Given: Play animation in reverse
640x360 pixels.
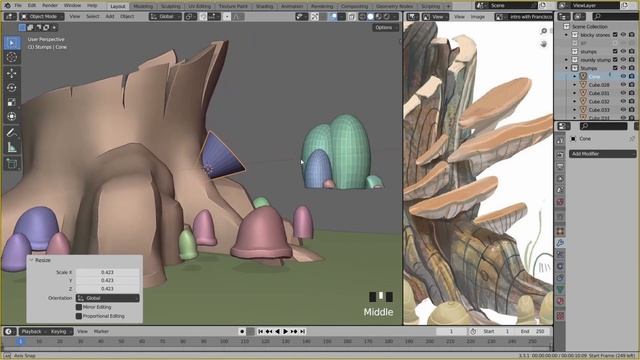Looking at the screenshot, I should (278, 331).
